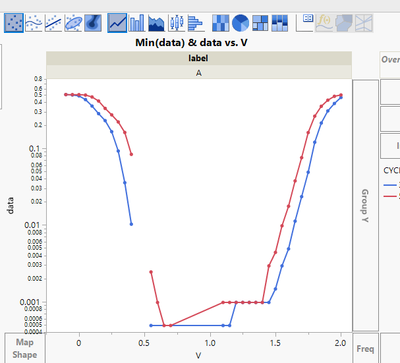
Task: Click the Freq drop zone
Action: [x=365, y=348]
